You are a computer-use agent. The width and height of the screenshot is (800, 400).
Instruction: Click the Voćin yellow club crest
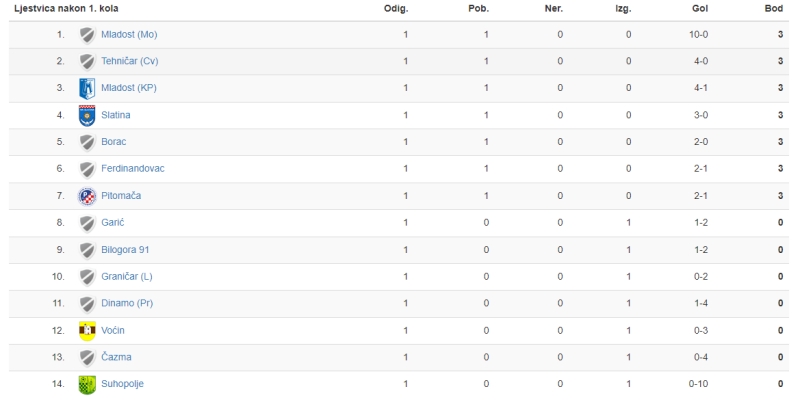click(87, 331)
